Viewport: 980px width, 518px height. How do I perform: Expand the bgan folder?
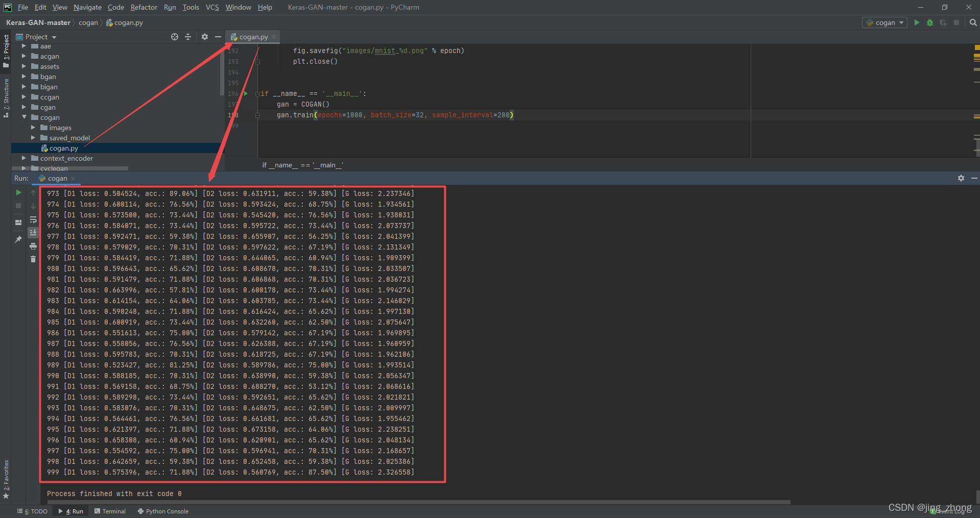coord(23,77)
